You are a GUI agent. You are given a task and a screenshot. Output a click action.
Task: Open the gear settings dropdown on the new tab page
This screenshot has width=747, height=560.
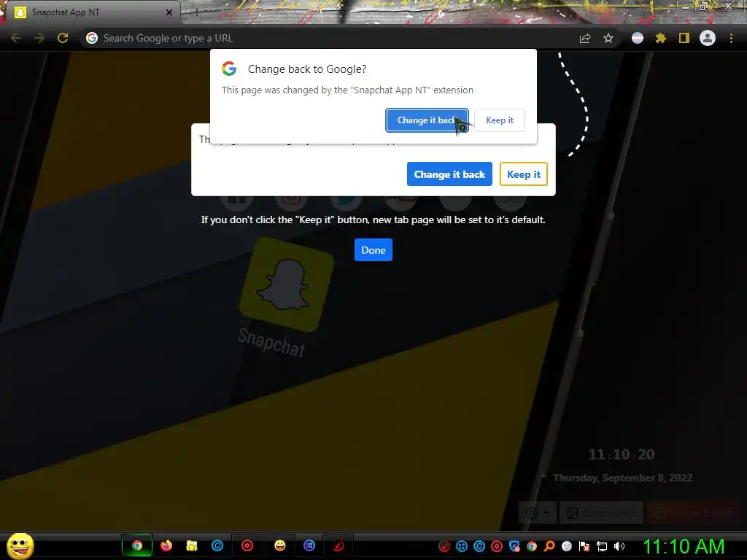pos(538,513)
